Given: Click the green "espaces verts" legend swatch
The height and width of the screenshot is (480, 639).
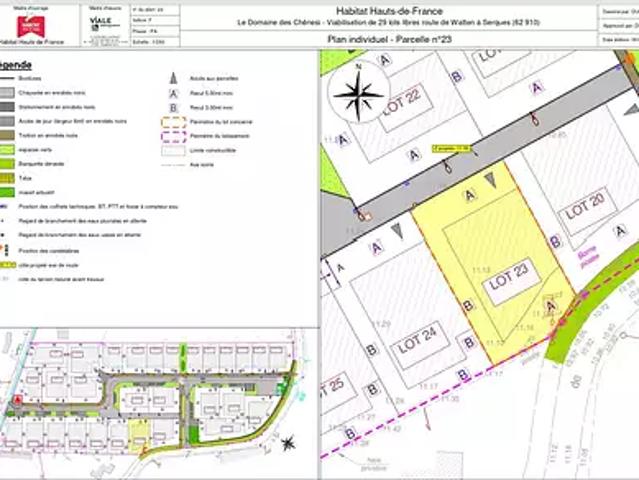Looking at the screenshot, I should pyautogui.click(x=7, y=150).
